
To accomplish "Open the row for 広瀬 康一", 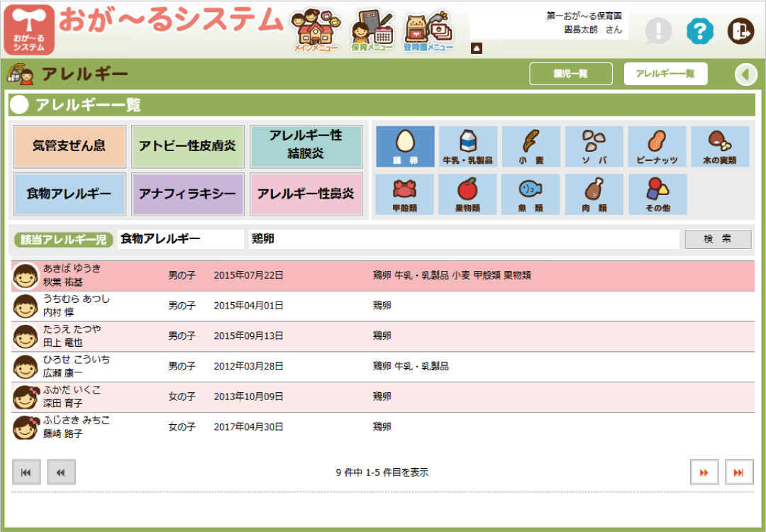I will click(x=383, y=367).
